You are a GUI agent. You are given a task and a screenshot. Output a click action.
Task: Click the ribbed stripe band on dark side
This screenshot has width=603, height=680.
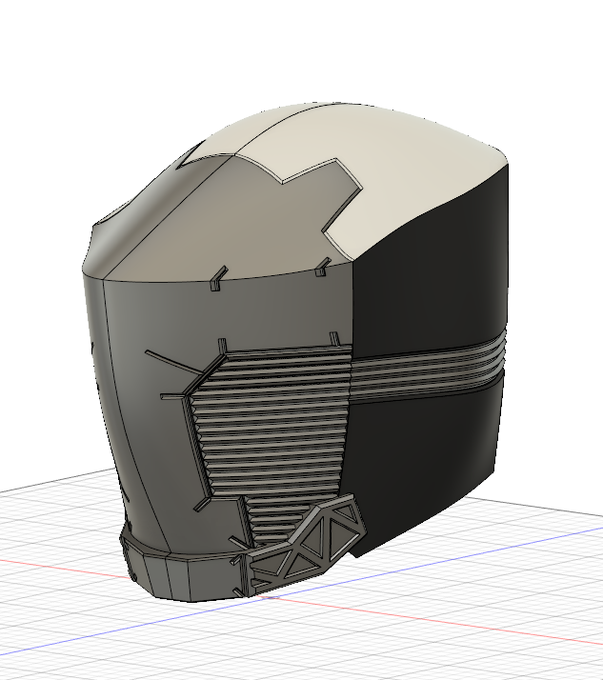tap(427, 366)
